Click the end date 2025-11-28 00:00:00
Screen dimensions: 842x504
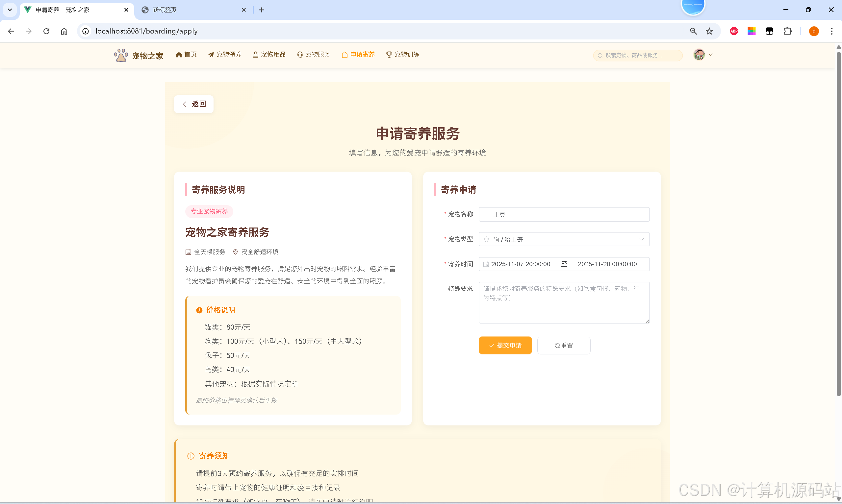(x=607, y=264)
